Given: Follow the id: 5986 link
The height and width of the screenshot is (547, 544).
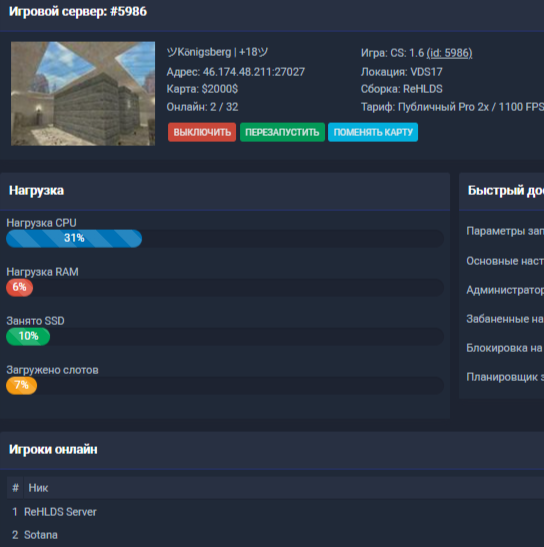Looking at the screenshot, I should pos(449,53).
